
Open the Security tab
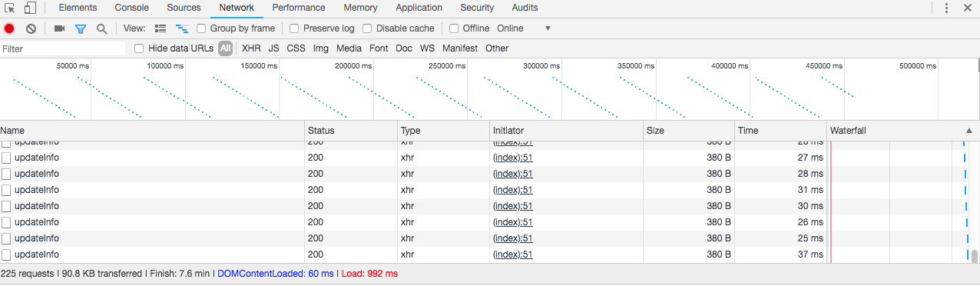pyautogui.click(x=477, y=8)
